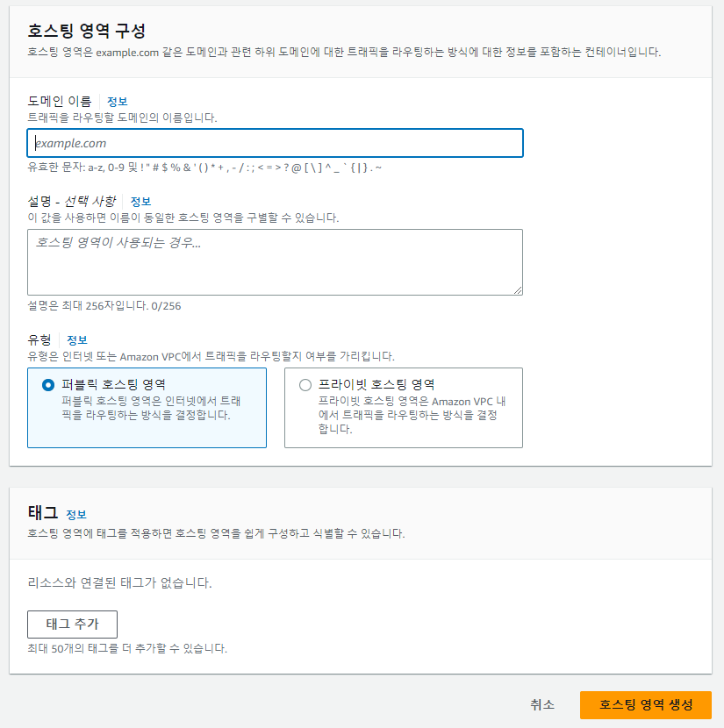Click the 최대 50개의 태그를 더 추가할 수 있습니다 text

127,648
